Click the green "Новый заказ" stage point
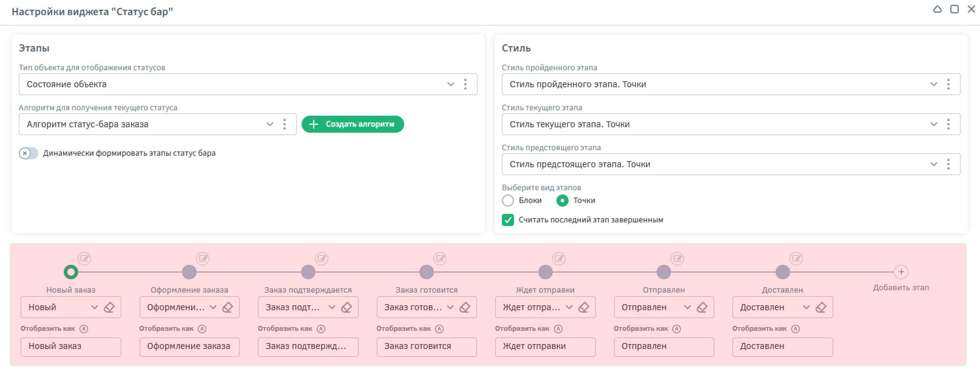This screenshot has width=980, height=372. tap(71, 272)
